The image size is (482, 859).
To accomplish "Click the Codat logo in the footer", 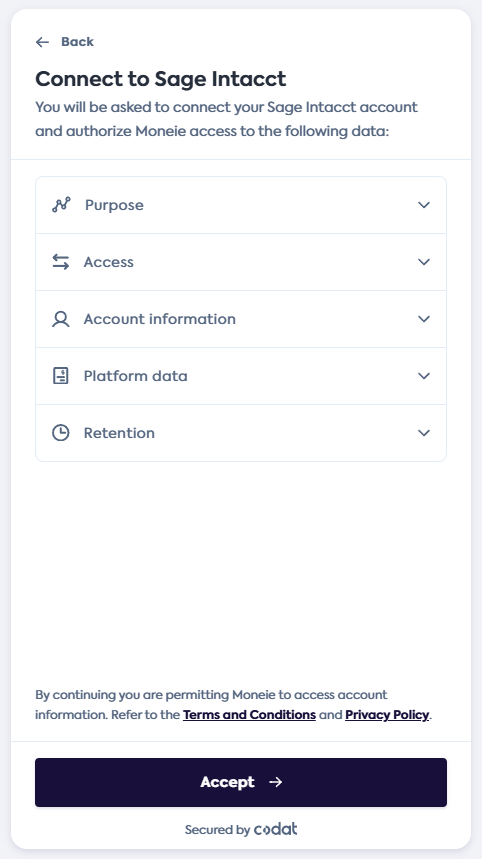I will click(x=276, y=829).
